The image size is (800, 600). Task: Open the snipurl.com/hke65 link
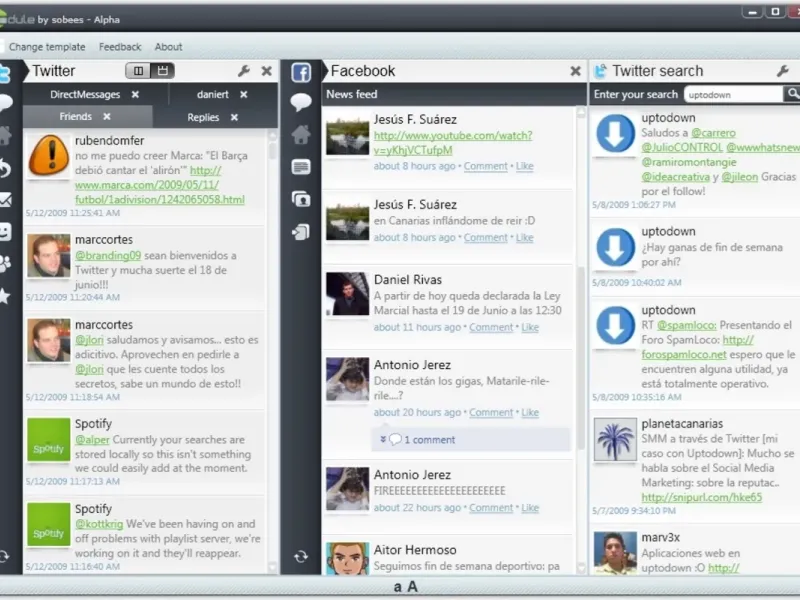coord(702,497)
